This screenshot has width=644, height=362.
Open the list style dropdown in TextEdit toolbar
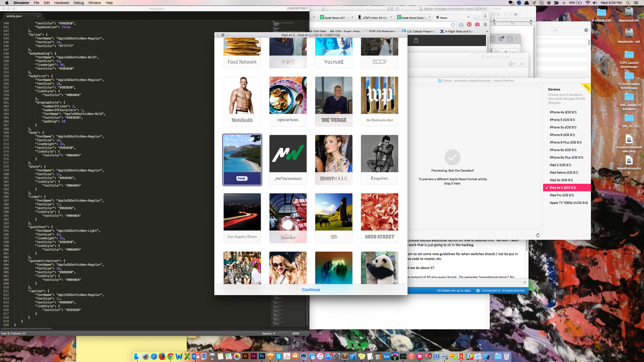coord(517,14)
